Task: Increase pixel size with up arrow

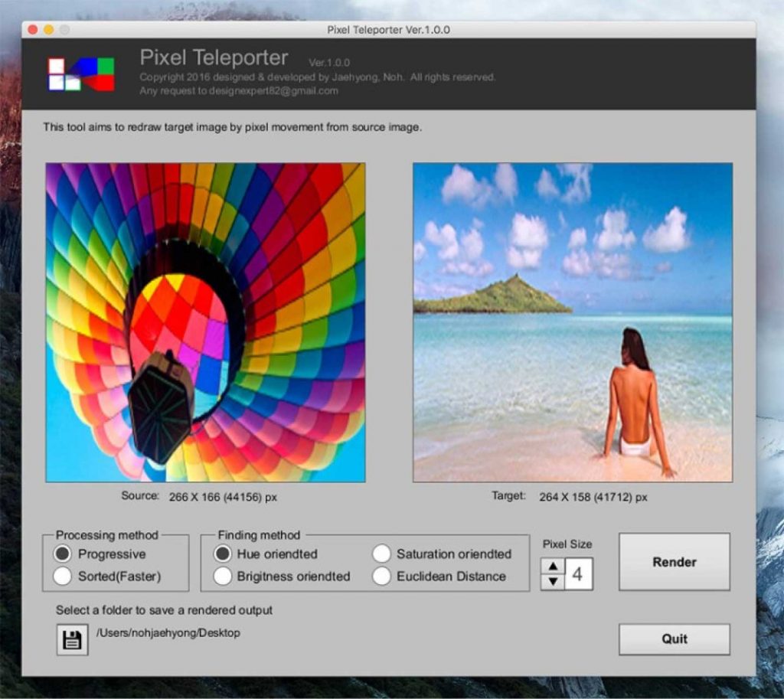Action: [552, 567]
